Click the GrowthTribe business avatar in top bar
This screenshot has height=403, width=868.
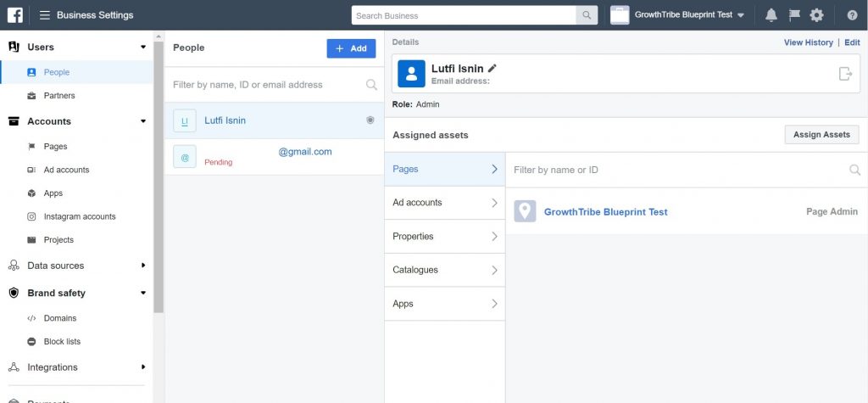(620, 15)
